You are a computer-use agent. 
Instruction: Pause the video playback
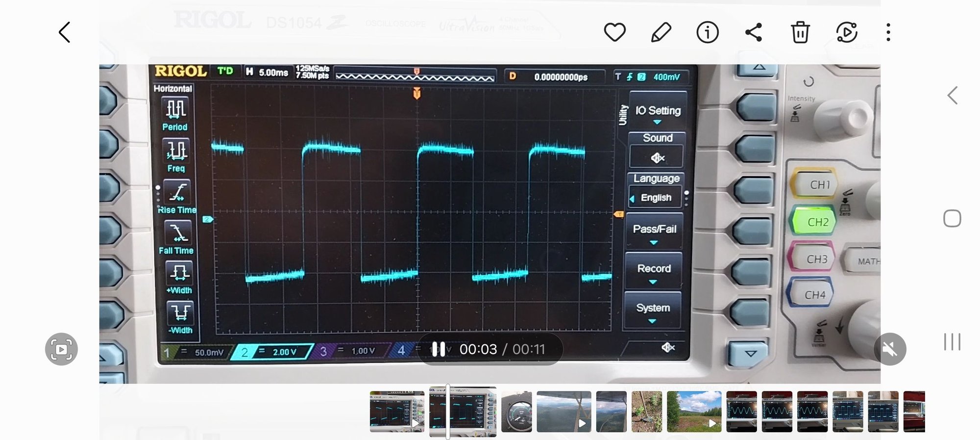[x=439, y=349]
